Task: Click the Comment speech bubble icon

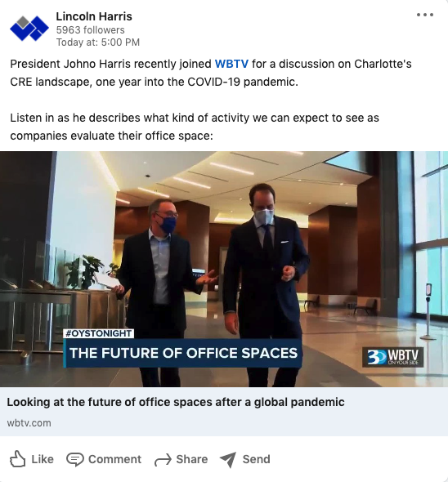Action: [x=74, y=460]
